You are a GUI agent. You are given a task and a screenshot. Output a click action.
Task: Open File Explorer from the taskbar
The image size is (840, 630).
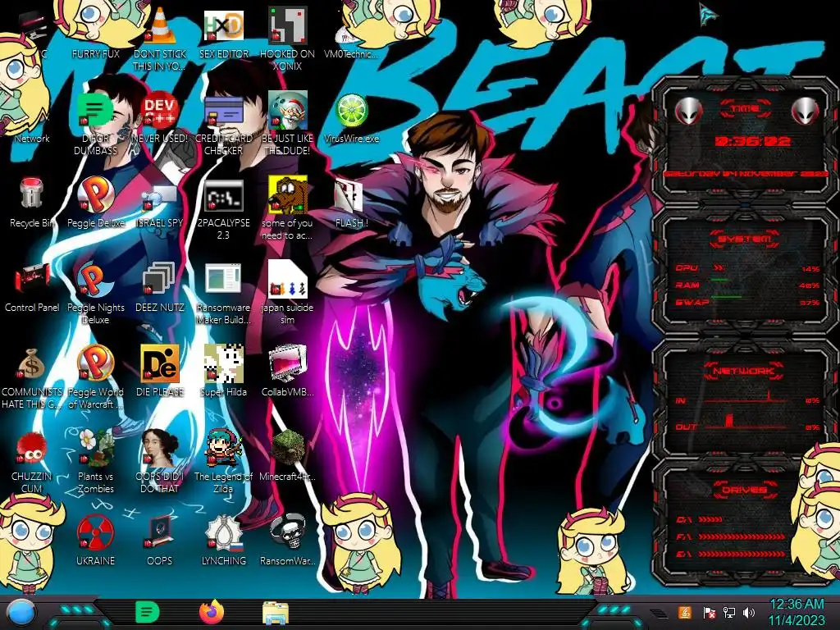[x=276, y=613]
